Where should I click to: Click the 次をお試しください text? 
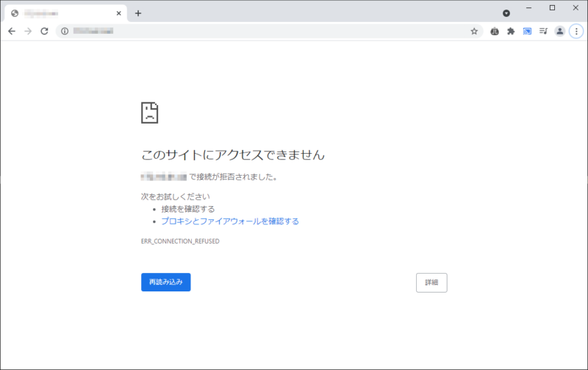pos(175,196)
